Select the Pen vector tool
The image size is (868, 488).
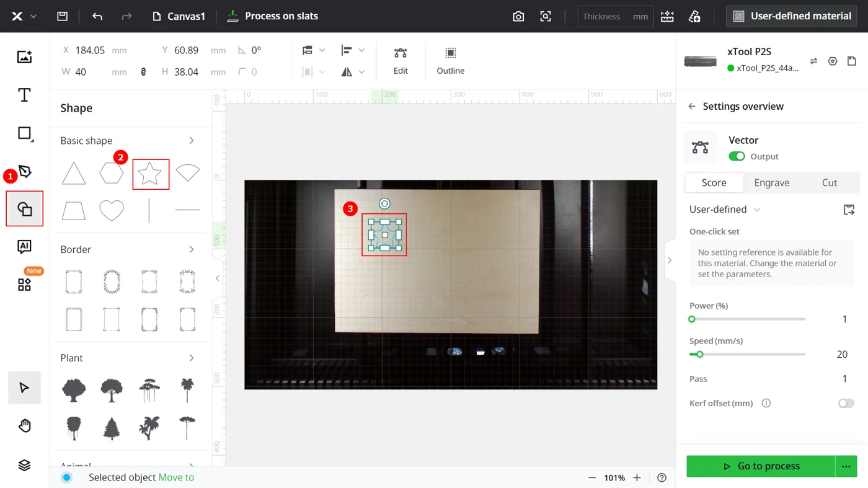24,171
